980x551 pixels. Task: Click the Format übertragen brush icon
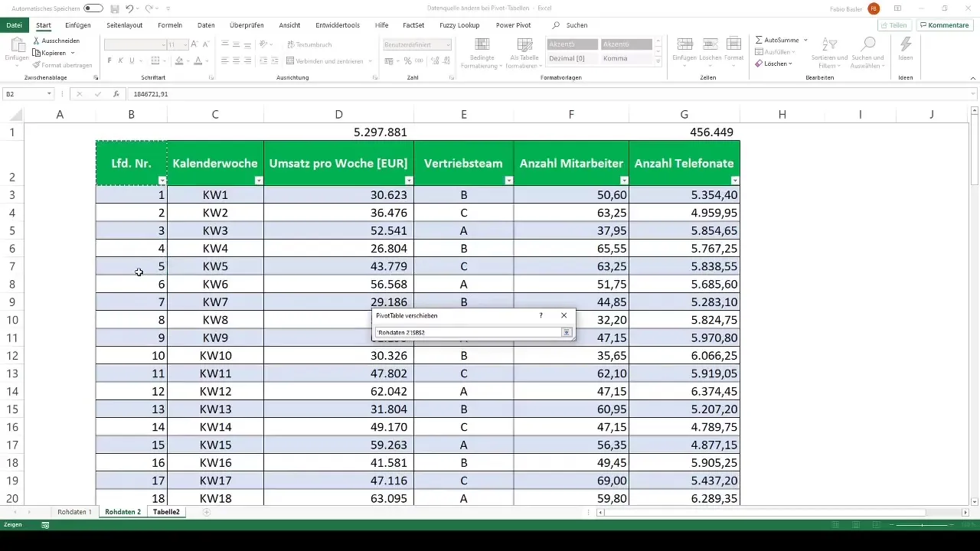[x=37, y=65]
